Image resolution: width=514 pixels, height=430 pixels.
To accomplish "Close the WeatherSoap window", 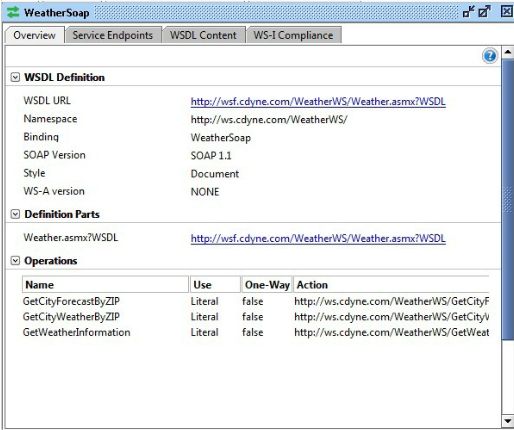I will [x=506, y=12].
